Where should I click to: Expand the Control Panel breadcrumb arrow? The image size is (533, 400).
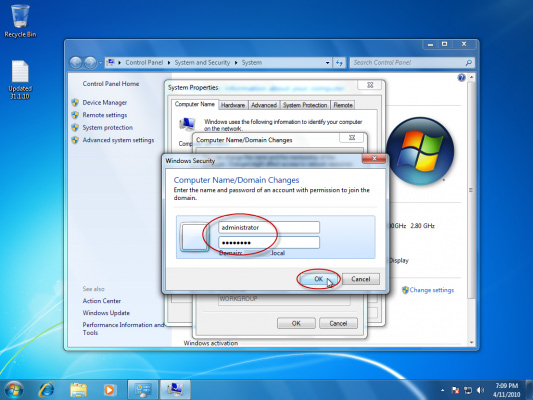pos(169,63)
